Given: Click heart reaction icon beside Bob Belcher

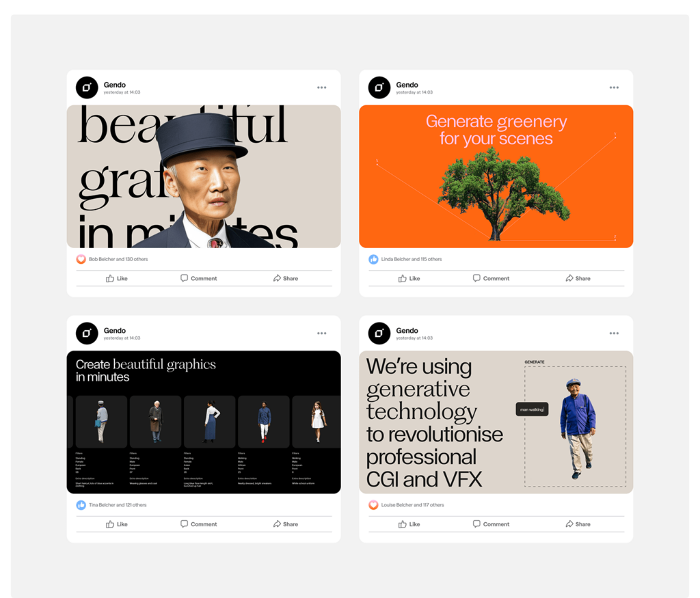Looking at the screenshot, I should pyautogui.click(x=81, y=259).
